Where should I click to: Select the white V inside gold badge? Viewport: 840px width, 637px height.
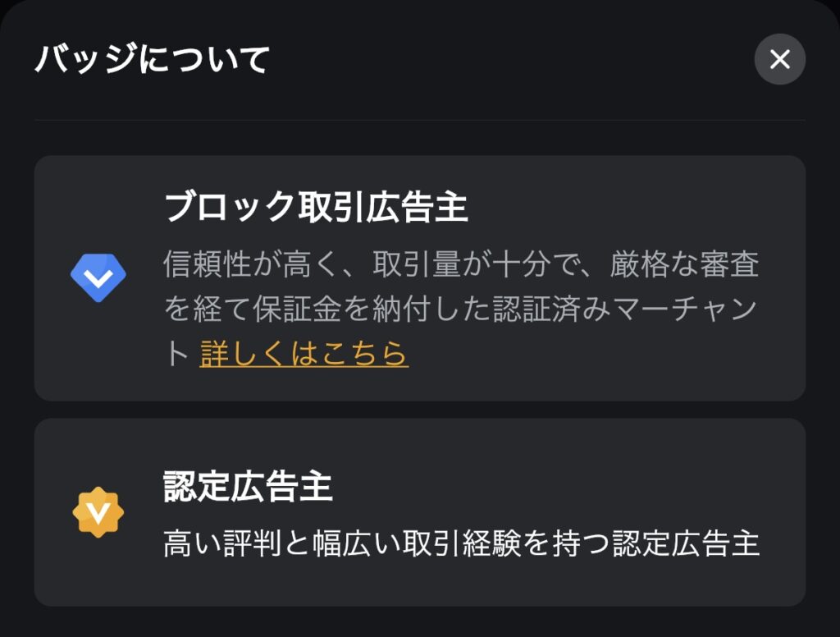pos(98,513)
